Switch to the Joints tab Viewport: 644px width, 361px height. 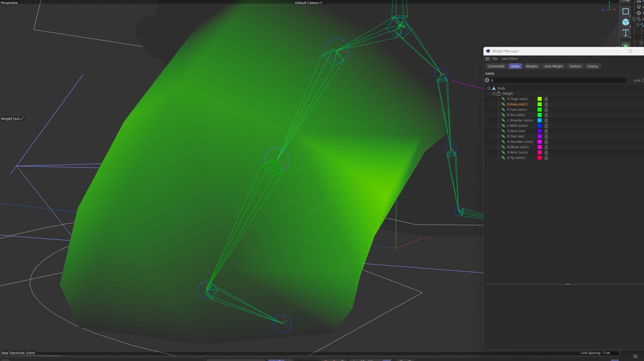[x=515, y=66]
